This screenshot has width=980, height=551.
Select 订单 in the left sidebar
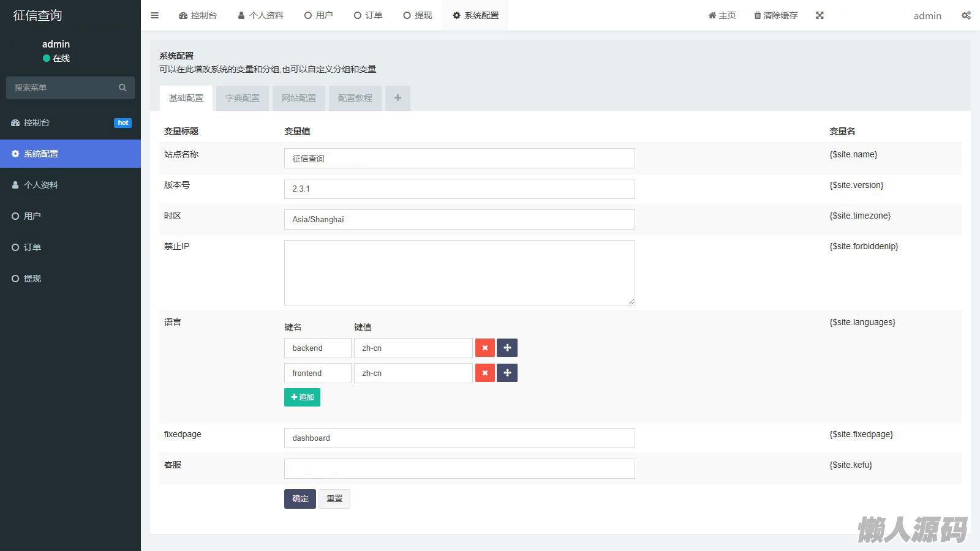(32, 247)
